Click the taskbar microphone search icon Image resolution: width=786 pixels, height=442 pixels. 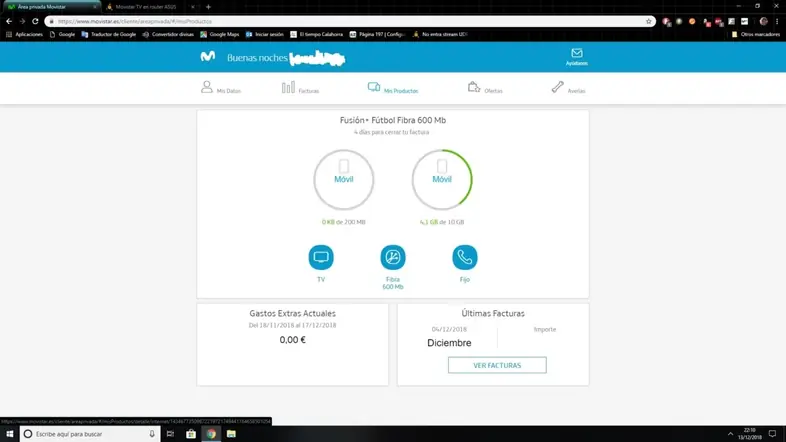pyautogui.click(x=152, y=434)
